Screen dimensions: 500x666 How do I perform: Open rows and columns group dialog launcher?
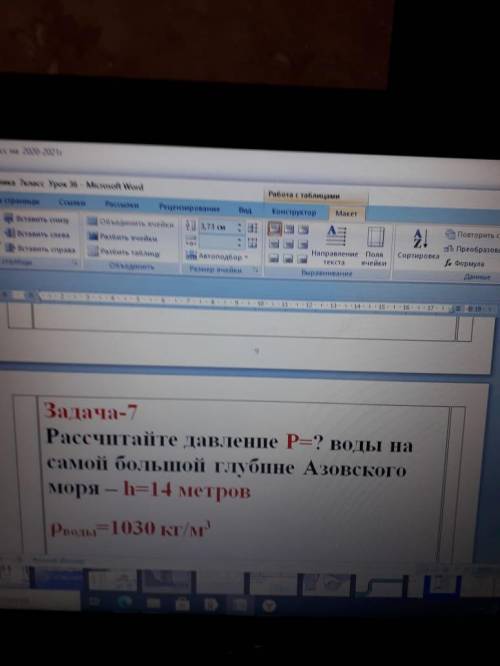click(75, 263)
